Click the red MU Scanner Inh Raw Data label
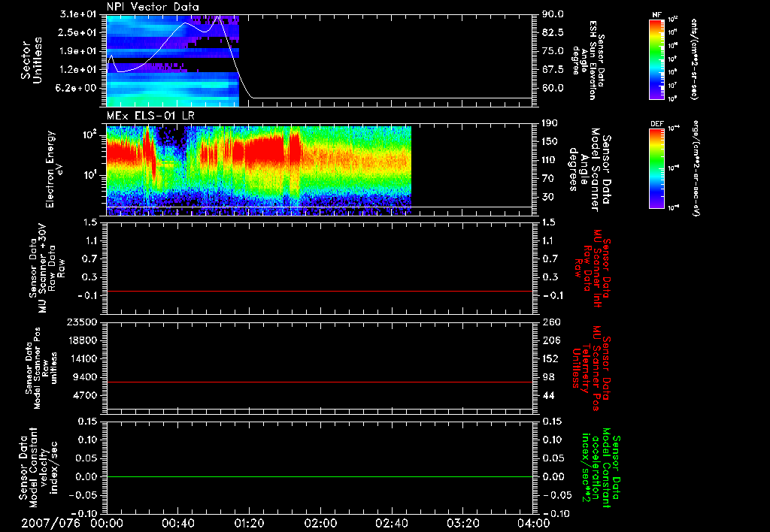This screenshot has width=770, height=532. [593, 268]
